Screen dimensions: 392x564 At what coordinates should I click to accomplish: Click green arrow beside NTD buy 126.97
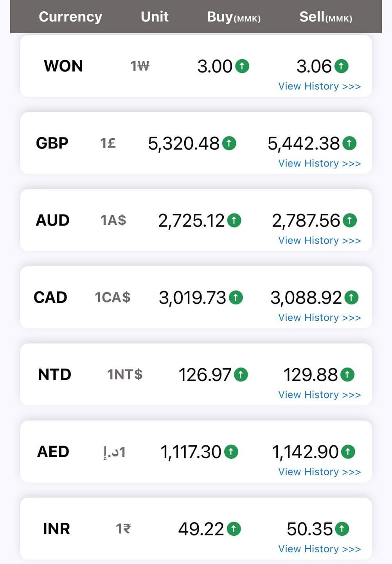tap(241, 375)
